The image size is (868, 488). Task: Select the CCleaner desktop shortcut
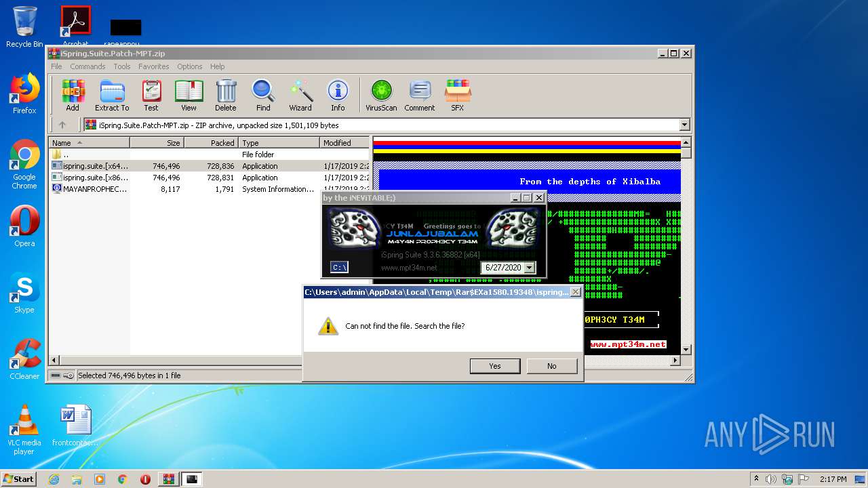[24, 359]
